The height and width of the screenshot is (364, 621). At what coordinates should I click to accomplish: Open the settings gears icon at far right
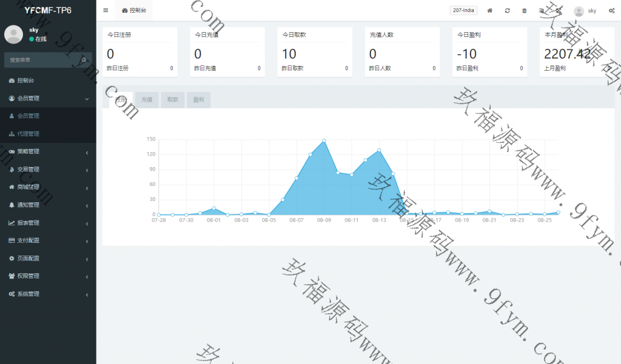click(x=611, y=10)
